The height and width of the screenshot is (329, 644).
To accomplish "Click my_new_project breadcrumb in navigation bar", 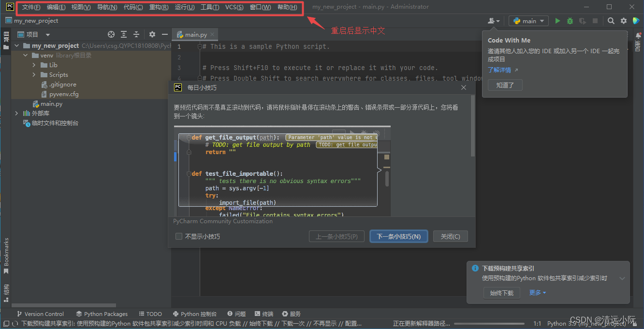I will (36, 21).
